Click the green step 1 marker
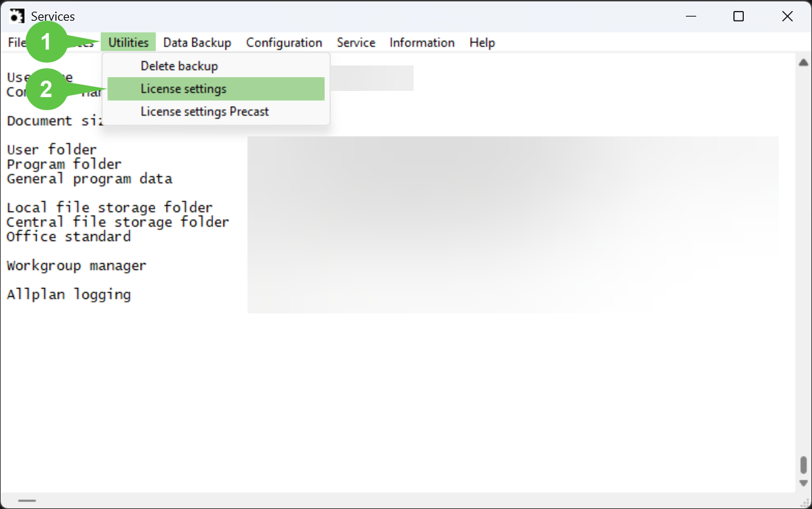 46,42
